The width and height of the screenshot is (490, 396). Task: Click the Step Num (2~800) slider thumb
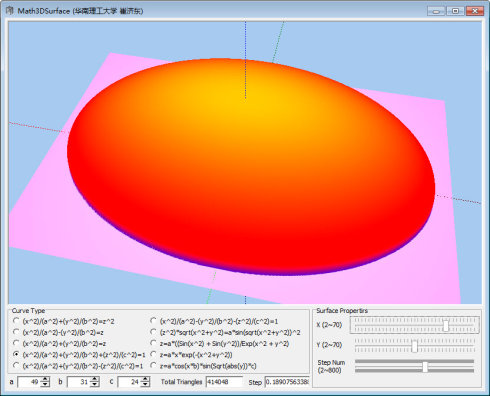click(x=425, y=366)
